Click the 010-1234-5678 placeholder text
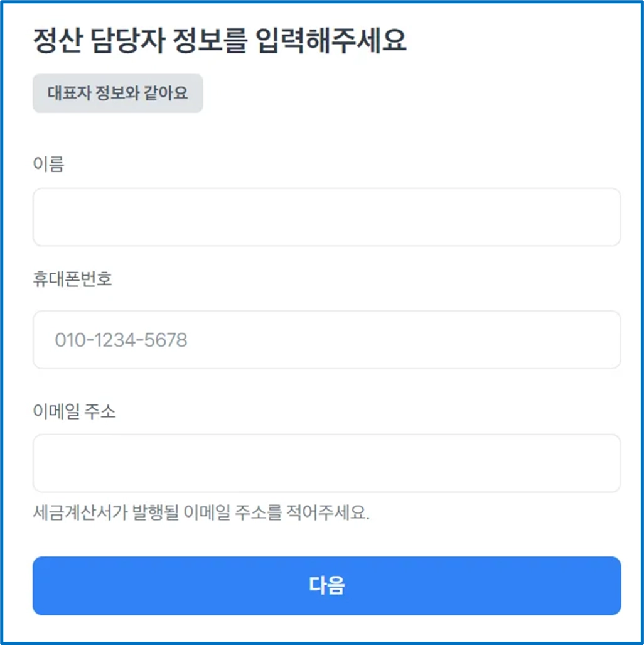 pyautogui.click(x=121, y=340)
